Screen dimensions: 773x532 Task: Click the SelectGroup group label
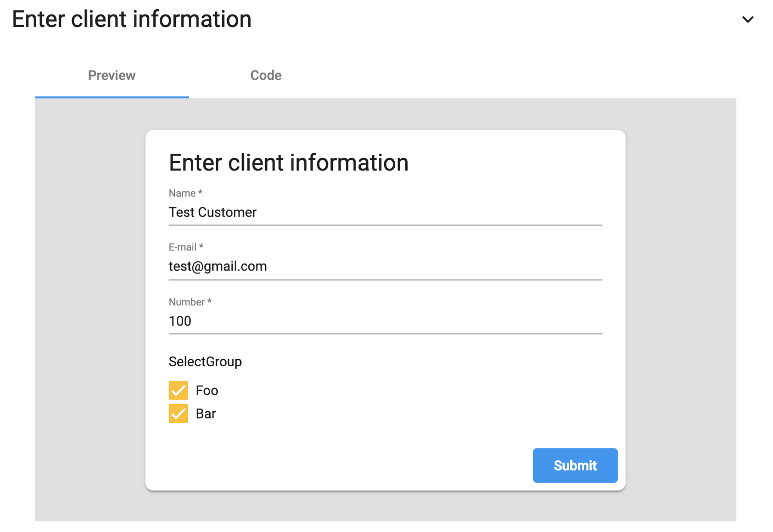click(x=205, y=361)
